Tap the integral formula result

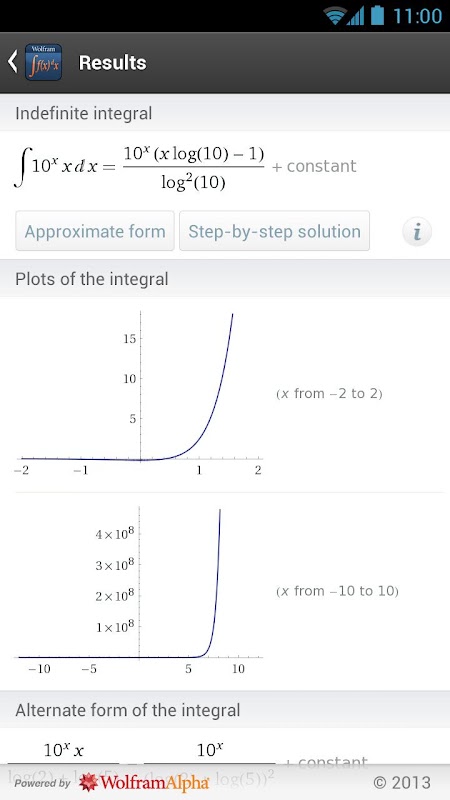[x=185, y=167]
